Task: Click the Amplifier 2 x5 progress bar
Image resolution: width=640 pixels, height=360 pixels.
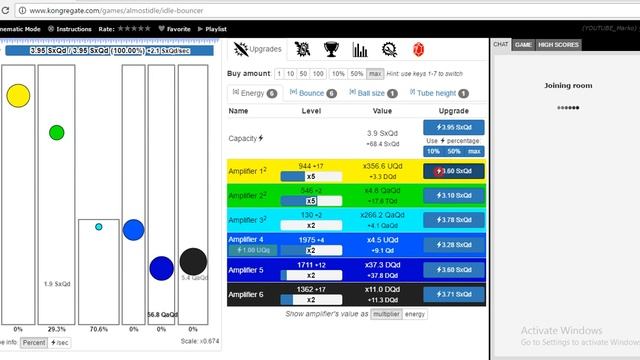Action: click(311, 201)
